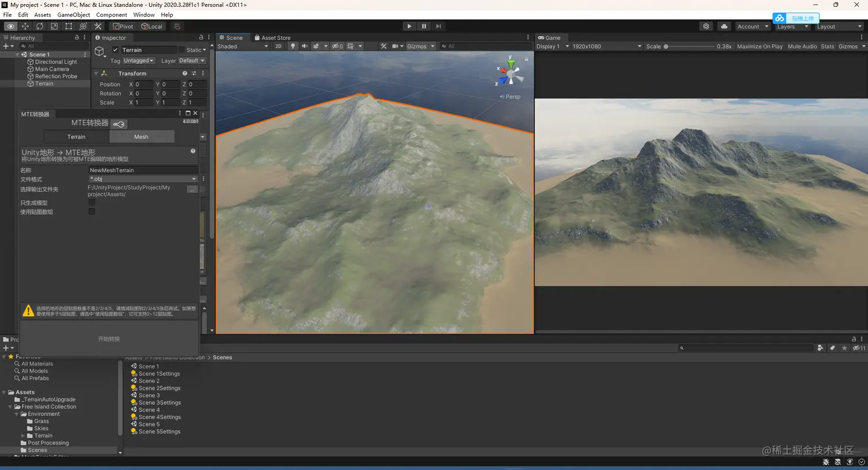Open the Shaded draw mode dropdown
This screenshot has height=470, width=868.
[242, 46]
